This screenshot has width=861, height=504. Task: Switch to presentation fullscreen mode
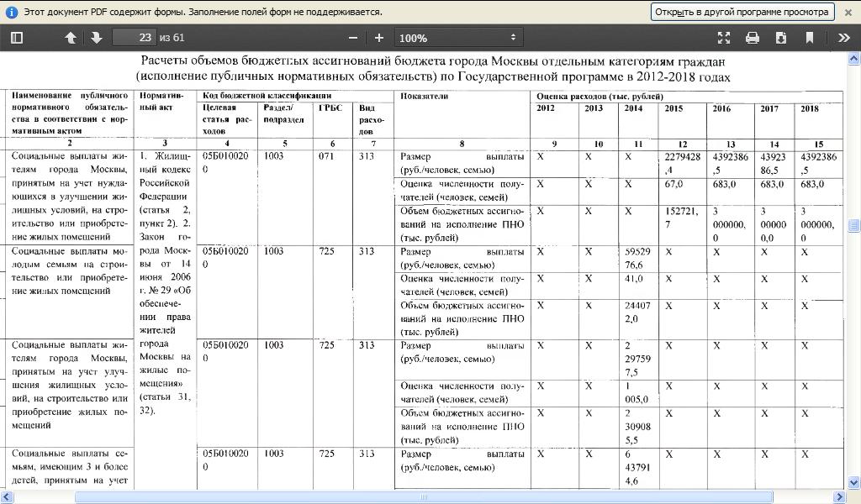[724, 38]
